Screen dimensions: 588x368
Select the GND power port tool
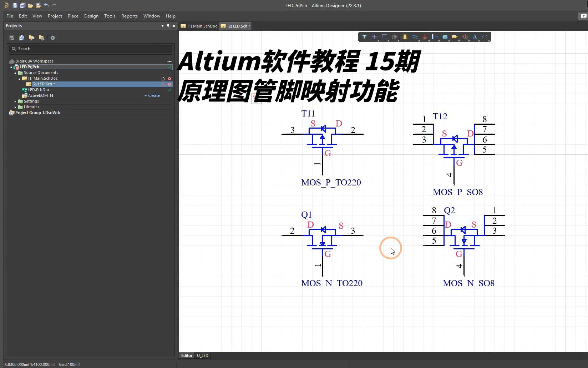tap(425, 37)
